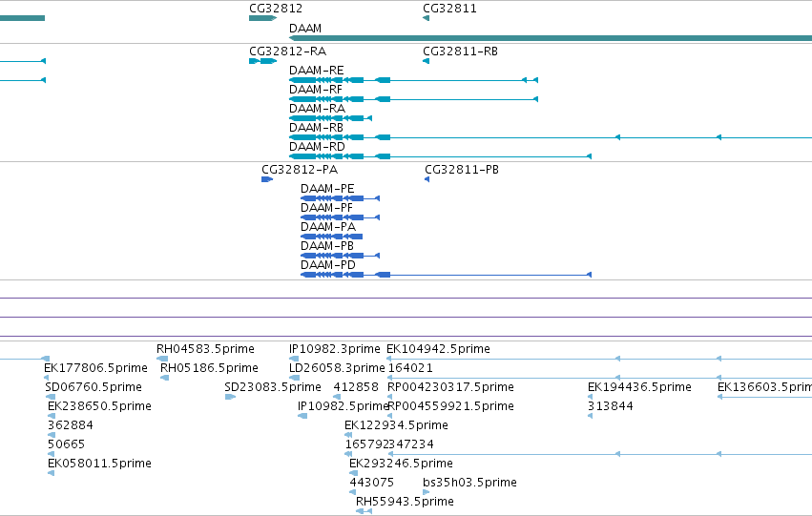The width and height of the screenshot is (812, 516).
Task: Select the DAAM-RD transcript label
Action: coord(317,147)
